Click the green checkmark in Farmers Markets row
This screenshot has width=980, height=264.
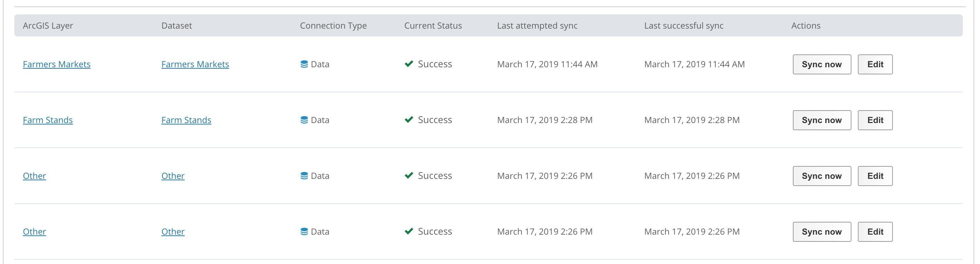click(409, 64)
